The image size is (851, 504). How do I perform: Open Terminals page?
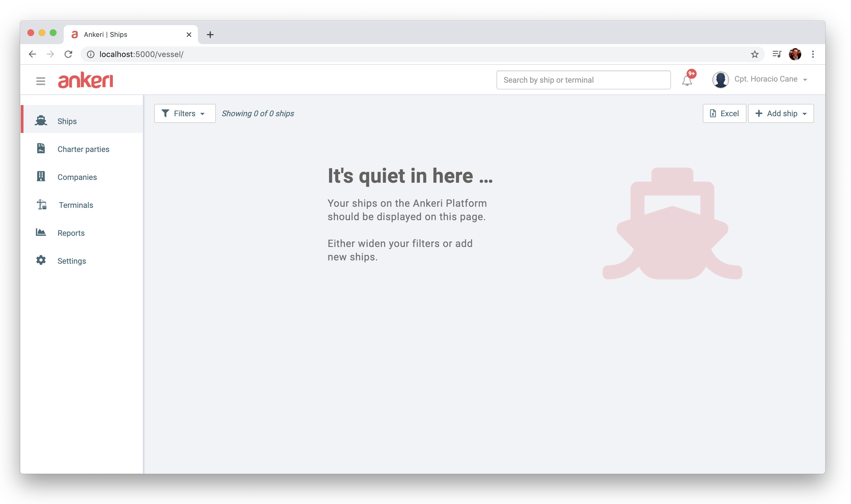pos(82,205)
